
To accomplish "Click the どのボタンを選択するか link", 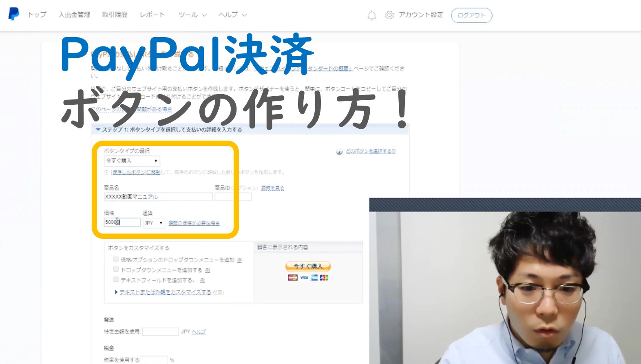I will tap(371, 151).
